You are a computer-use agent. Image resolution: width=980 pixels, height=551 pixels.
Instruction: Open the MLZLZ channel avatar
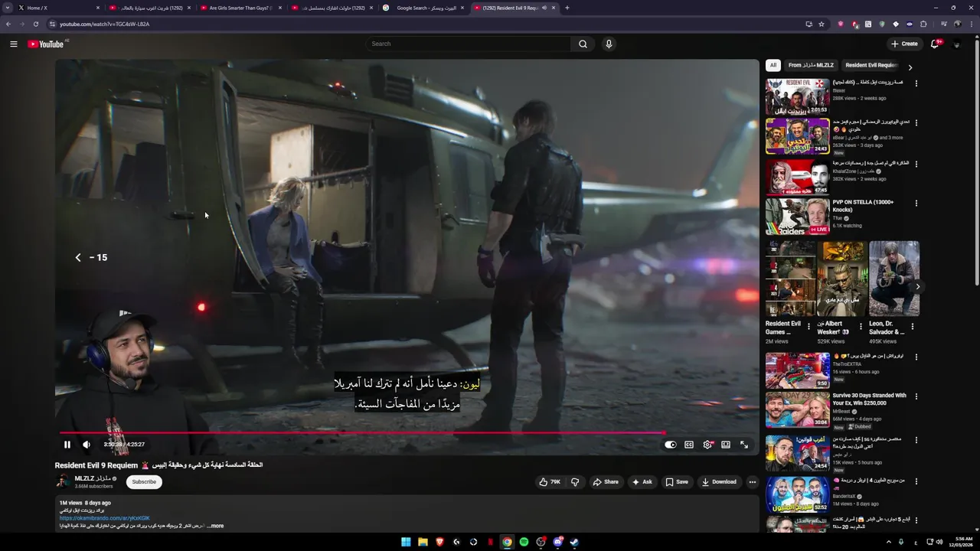coord(63,481)
